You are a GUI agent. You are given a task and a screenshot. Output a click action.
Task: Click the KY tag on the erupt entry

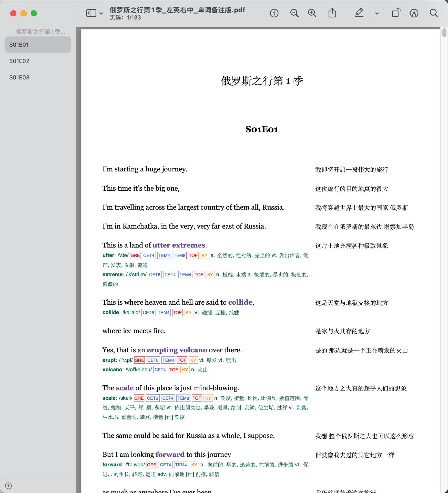pyautogui.click(x=193, y=360)
